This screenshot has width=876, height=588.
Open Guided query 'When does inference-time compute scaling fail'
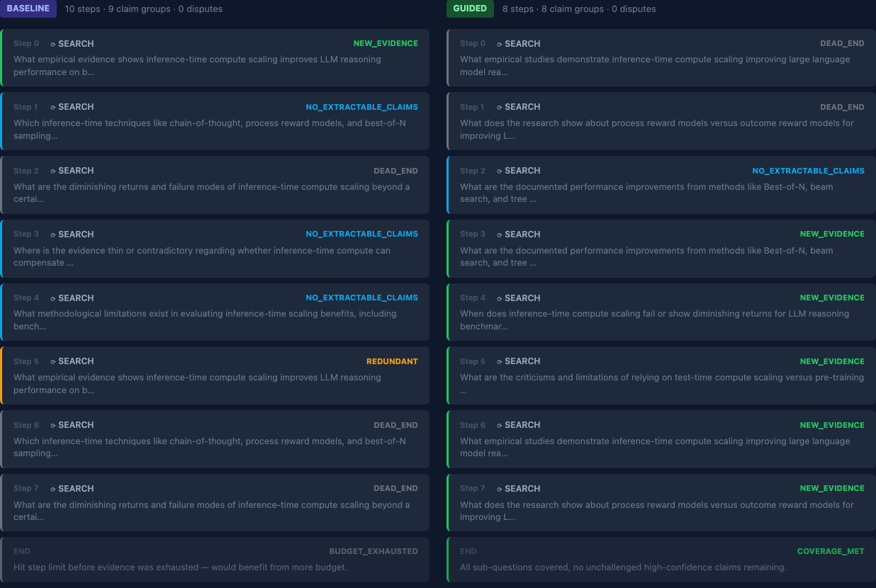(x=654, y=320)
